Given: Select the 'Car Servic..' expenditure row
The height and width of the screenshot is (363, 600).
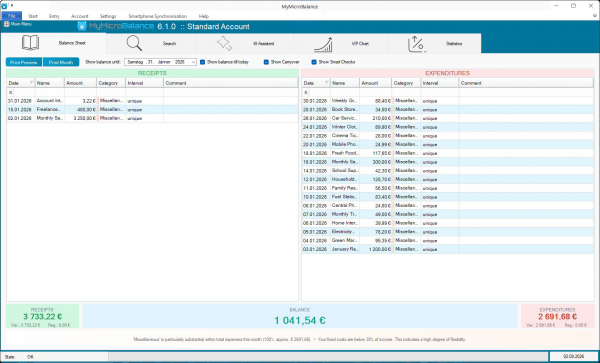Looking at the screenshot, I should pyautogui.click(x=448, y=118).
